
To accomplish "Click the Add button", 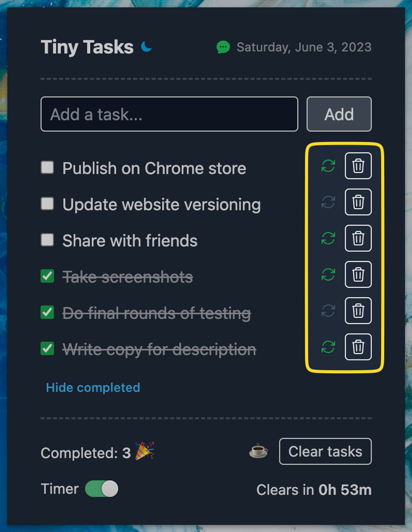I will 339,114.
